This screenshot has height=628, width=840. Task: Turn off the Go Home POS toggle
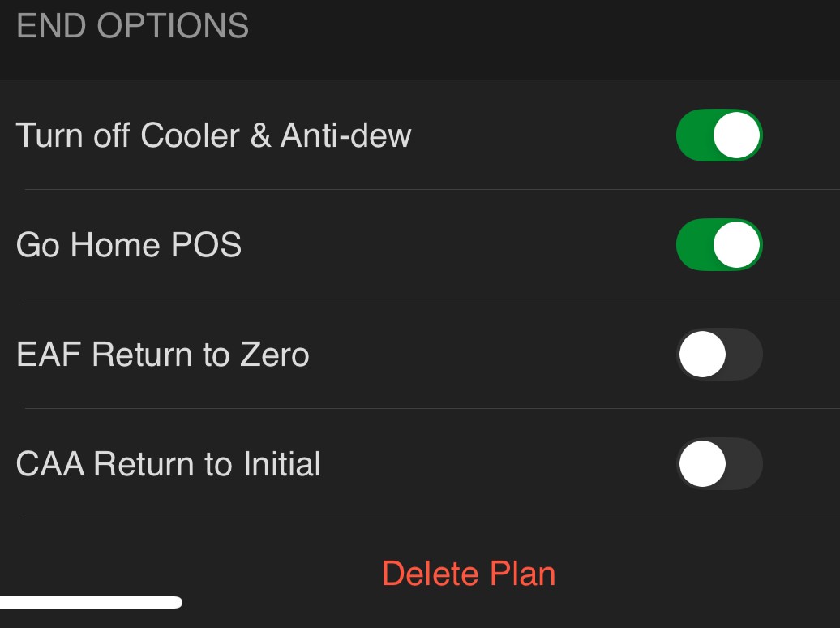pos(719,244)
